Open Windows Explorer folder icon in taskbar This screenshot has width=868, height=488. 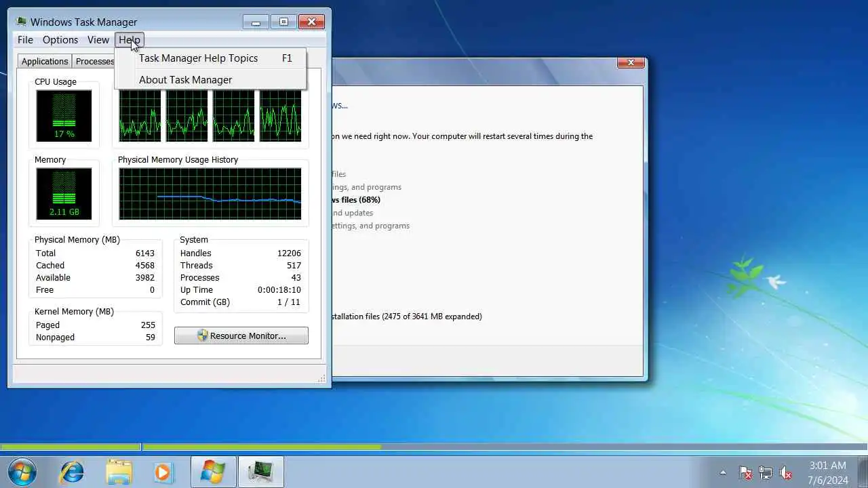click(x=119, y=472)
